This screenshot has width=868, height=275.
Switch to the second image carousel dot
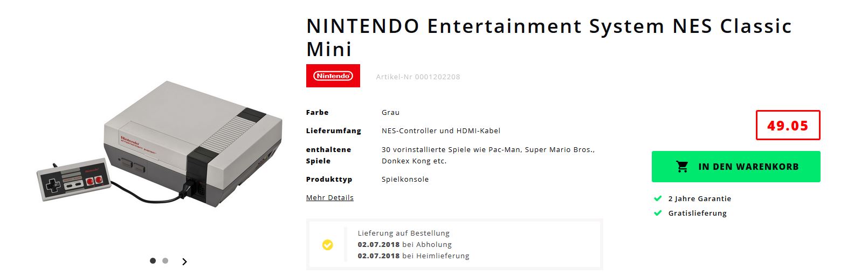(166, 261)
